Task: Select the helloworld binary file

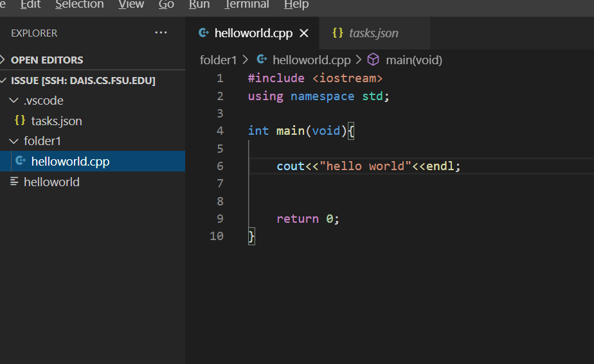Action: (51, 182)
